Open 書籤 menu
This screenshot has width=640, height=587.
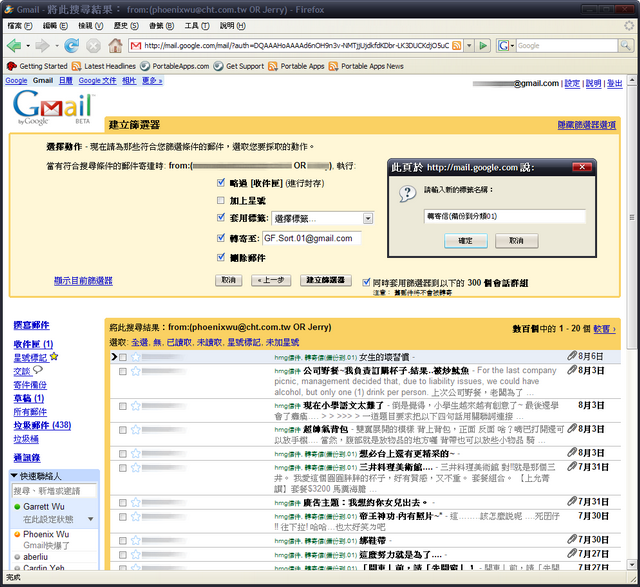click(161, 26)
